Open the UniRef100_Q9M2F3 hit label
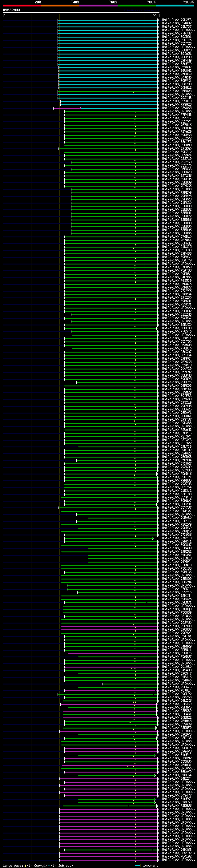 pos(177,20)
